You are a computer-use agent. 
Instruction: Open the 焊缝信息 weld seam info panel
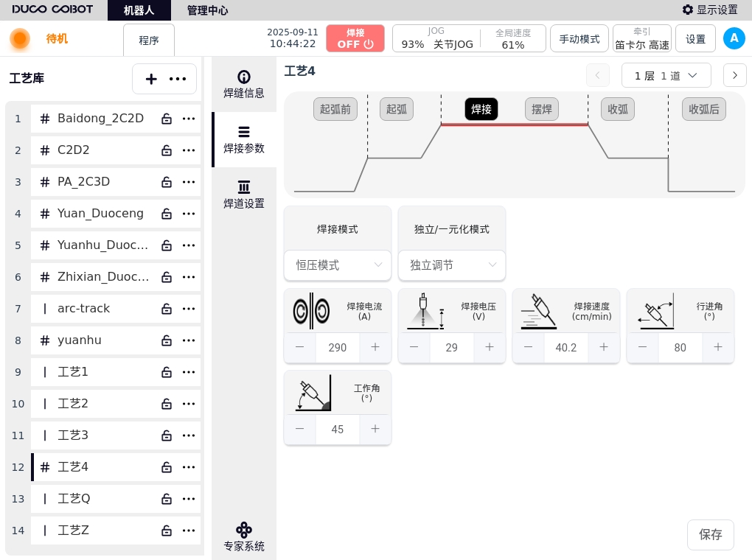(x=244, y=85)
